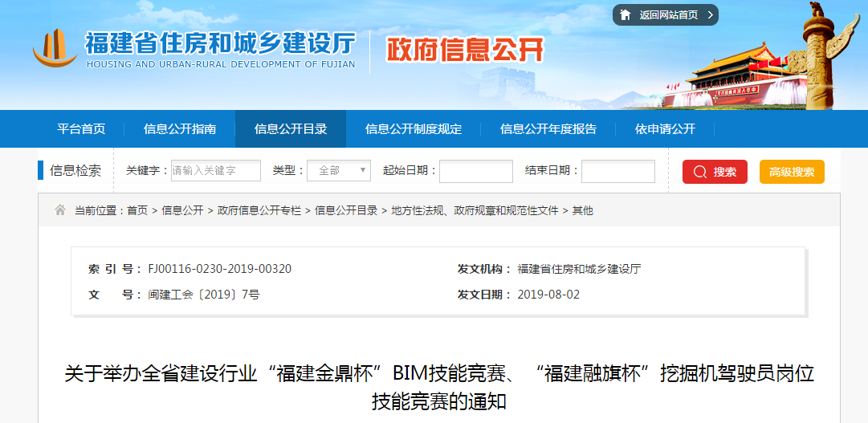Click the 福建省住房和城乡建设厅 header title
Image resolution: width=868 pixels, height=423 pixels.
point(220,43)
